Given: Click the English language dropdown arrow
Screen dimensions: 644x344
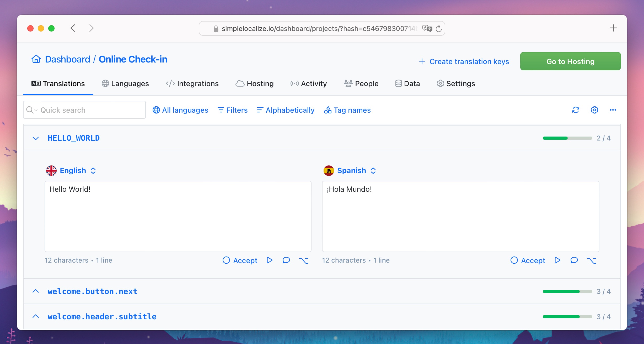Looking at the screenshot, I should 94,171.
